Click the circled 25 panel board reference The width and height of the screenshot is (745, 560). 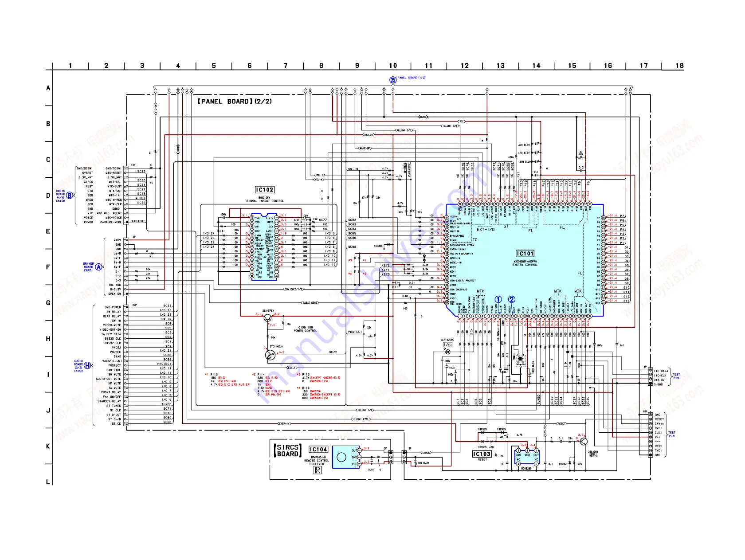[x=393, y=80]
